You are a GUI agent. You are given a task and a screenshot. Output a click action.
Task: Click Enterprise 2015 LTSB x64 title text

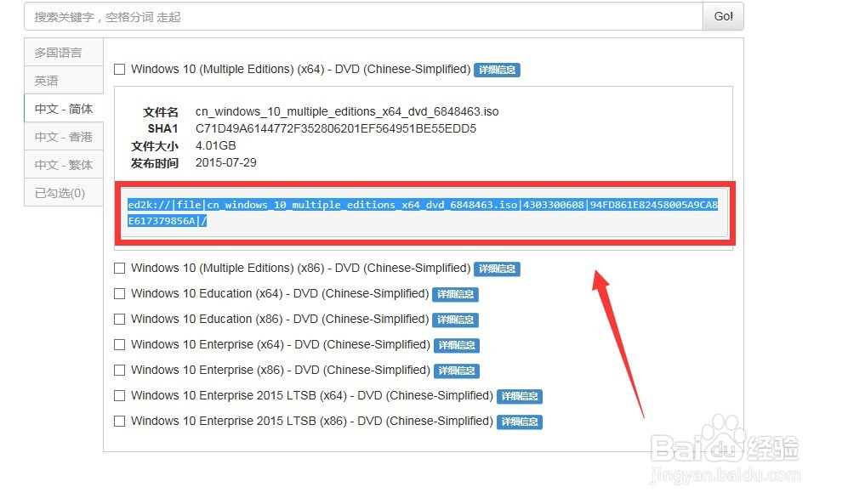click(312, 395)
